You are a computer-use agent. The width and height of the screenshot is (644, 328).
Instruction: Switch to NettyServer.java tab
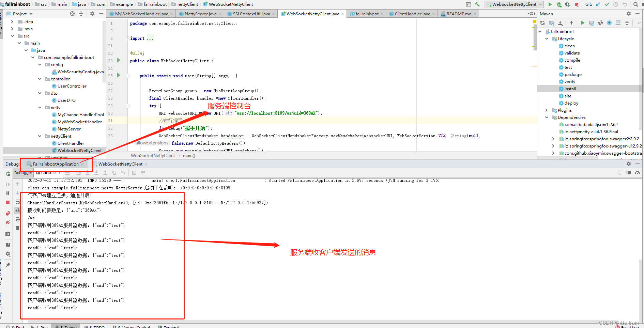pyautogui.click(x=200, y=14)
